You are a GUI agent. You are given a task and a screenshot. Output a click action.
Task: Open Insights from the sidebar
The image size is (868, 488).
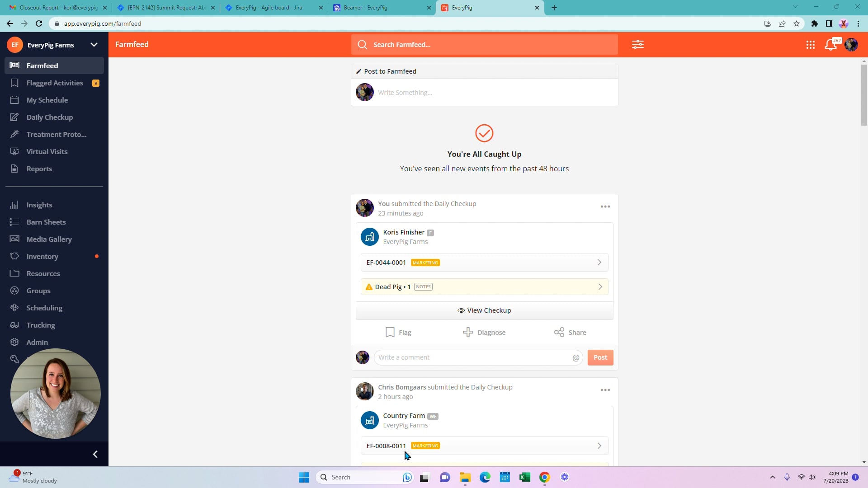(x=39, y=205)
